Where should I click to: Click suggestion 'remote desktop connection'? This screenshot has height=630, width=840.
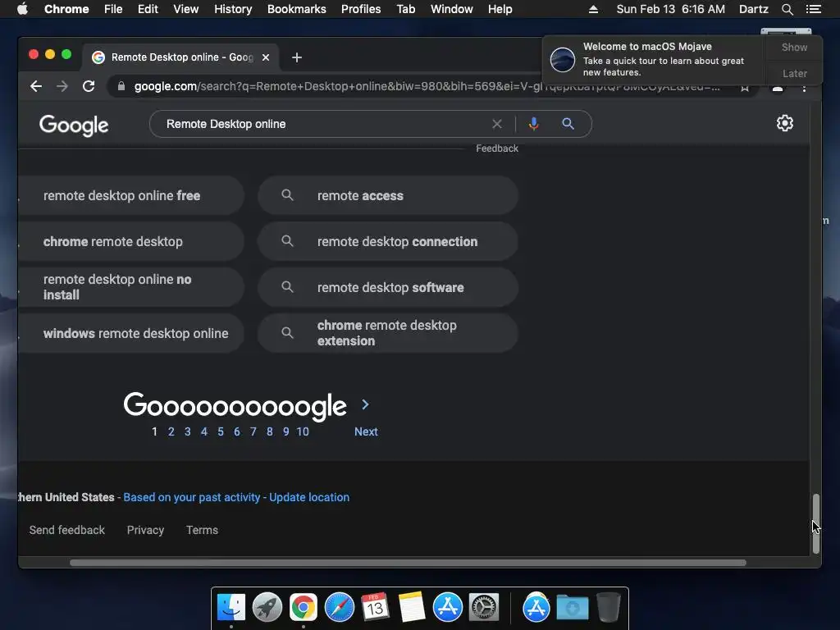(388, 242)
